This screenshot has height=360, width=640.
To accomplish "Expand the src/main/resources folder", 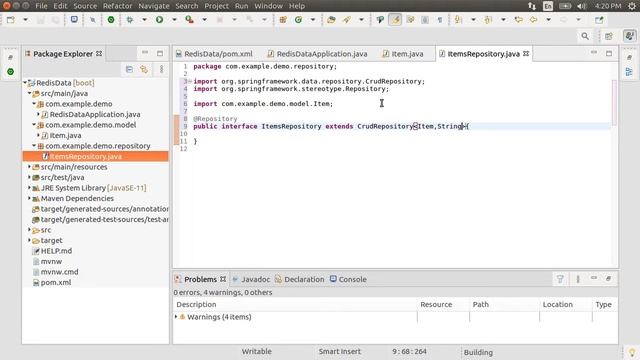I will pyautogui.click(x=29, y=167).
